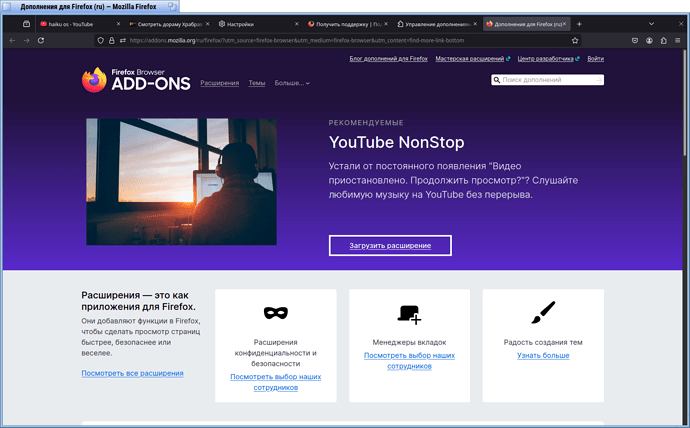Image resolution: width=690 pixels, height=428 pixels.
Task: Show site security padlock info
Action: (x=112, y=40)
